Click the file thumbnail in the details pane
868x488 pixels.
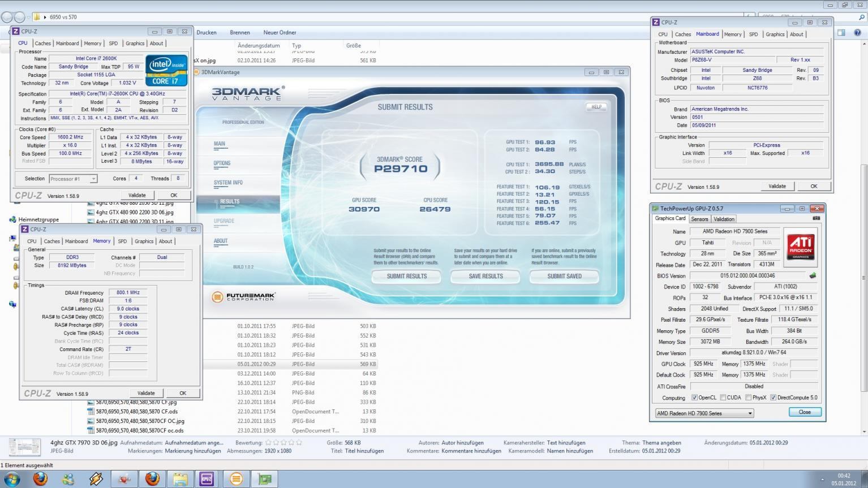tap(25, 447)
